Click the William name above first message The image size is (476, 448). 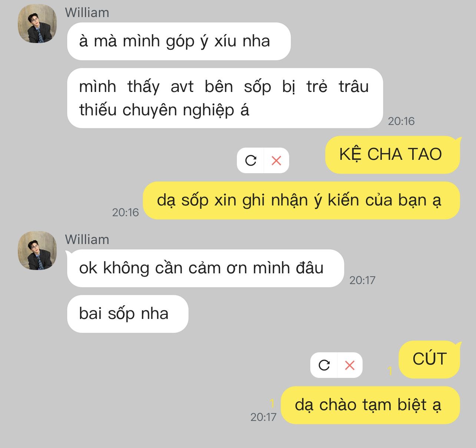coord(87,13)
